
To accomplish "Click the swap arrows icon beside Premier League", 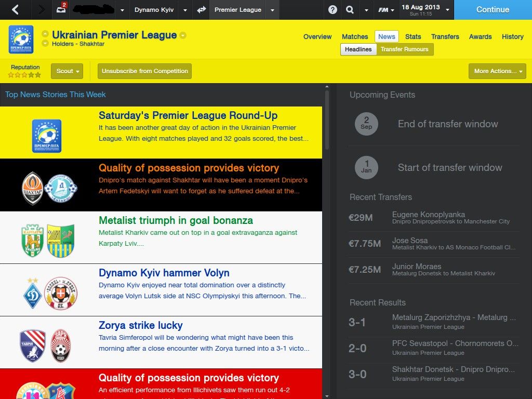I will (x=202, y=9).
